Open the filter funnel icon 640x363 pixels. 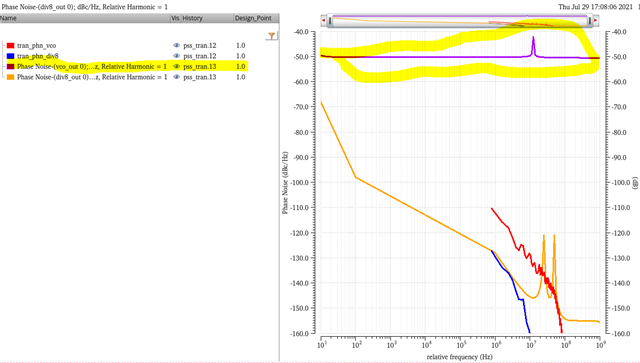(271, 36)
